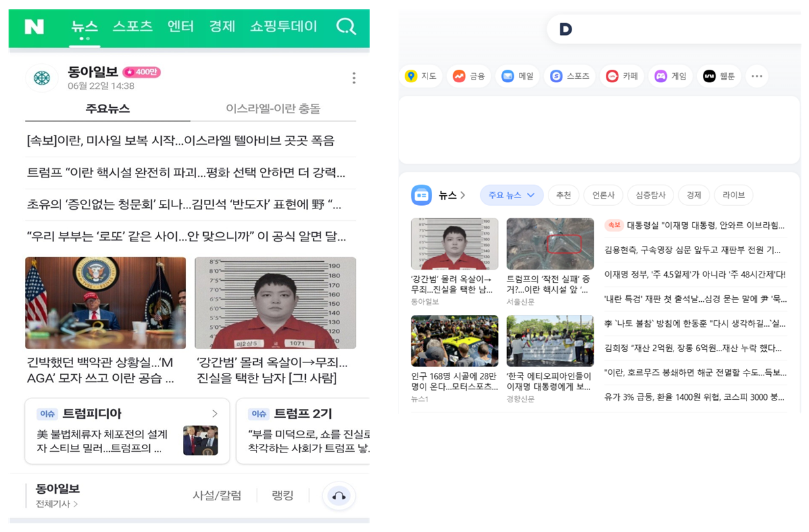Open headline 유가 3% 급등, 환율 1400원

(695, 397)
